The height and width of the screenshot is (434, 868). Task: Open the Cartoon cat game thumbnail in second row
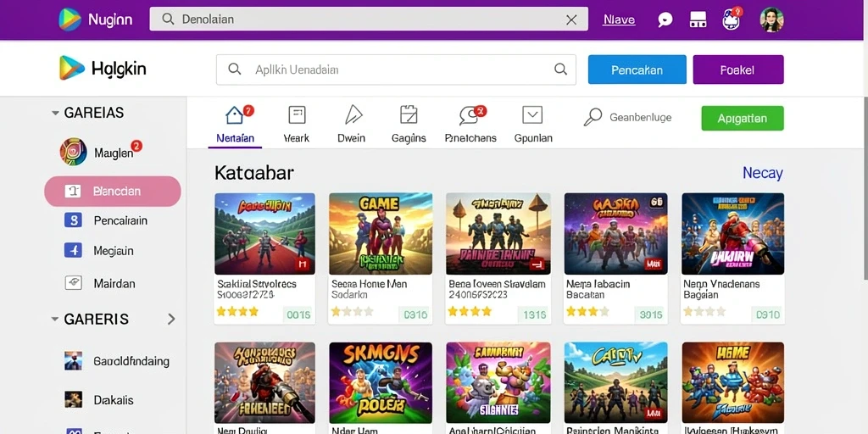498,382
